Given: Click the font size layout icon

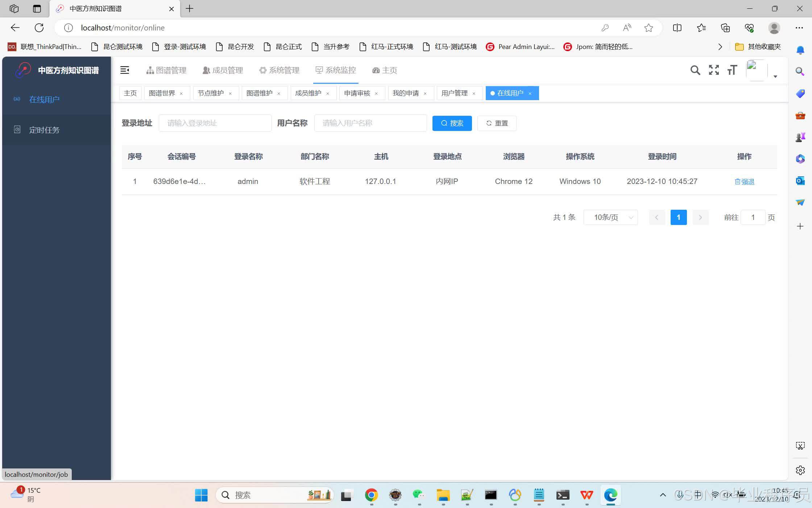Looking at the screenshot, I should pyautogui.click(x=732, y=70).
